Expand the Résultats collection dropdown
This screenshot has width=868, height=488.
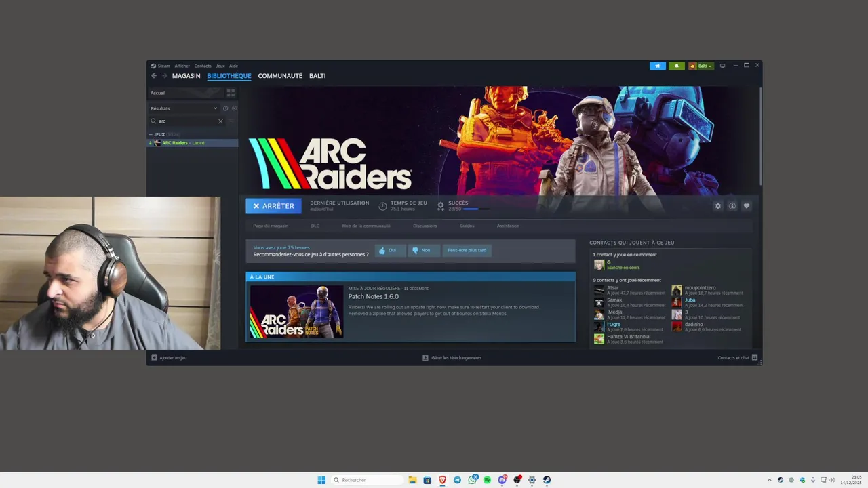[184, 108]
